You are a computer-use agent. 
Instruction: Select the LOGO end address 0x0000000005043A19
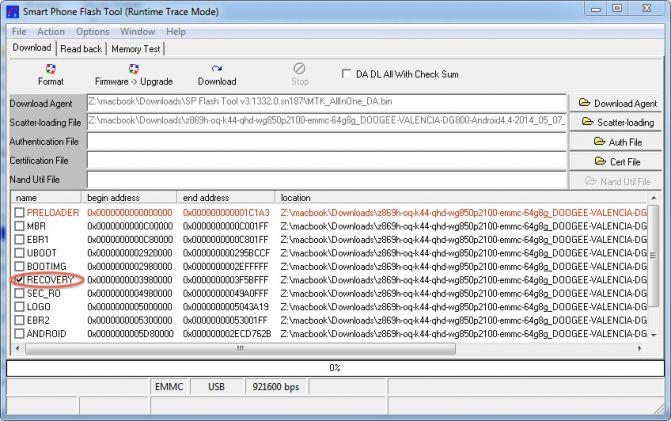tap(226, 307)
